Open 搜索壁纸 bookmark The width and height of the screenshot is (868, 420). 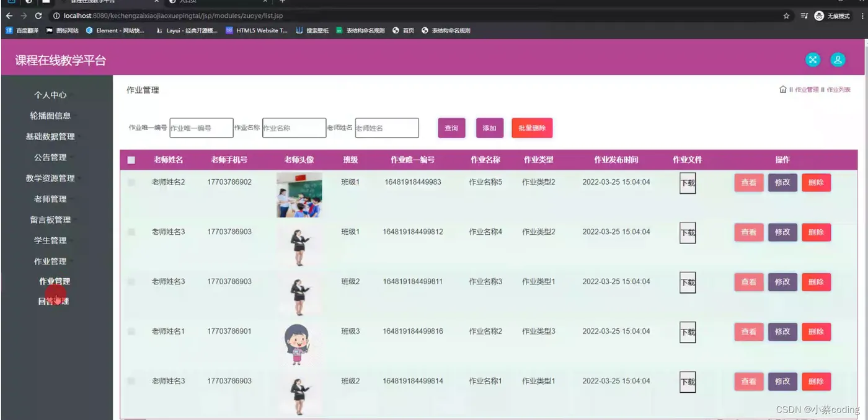tap(312, 30)
